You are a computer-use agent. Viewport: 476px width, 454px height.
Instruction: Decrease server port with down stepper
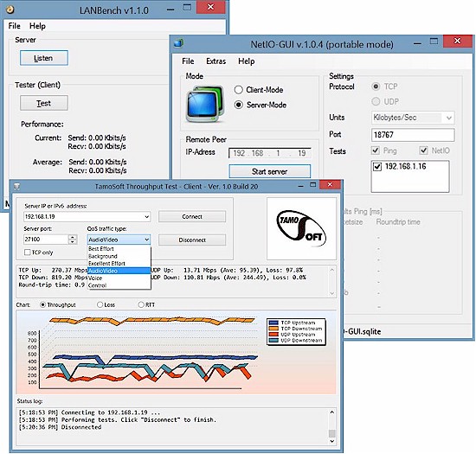coord(73,242)
